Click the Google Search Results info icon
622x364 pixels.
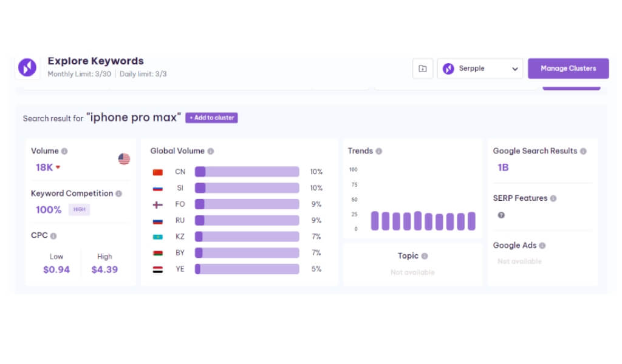tap(583, 151)
